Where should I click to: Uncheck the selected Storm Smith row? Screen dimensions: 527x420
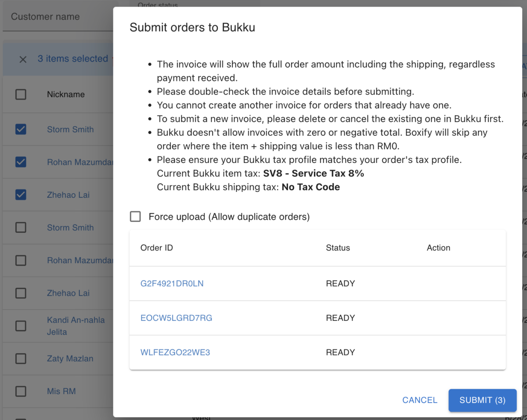(x=21, y=129)
